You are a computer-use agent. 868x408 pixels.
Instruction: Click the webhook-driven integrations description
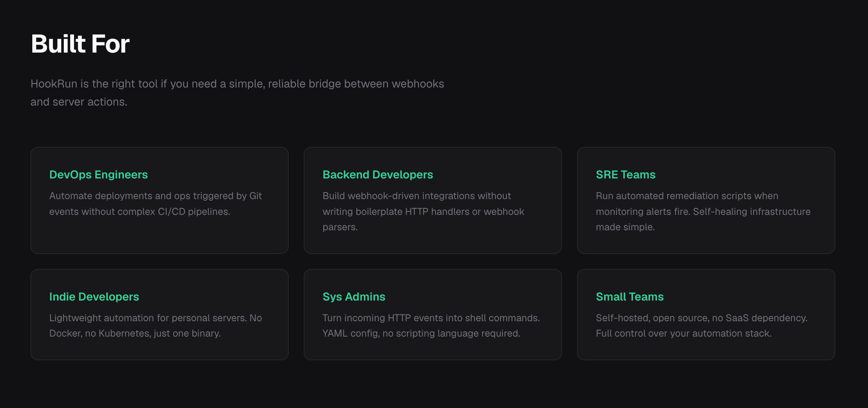click(423, 212)
